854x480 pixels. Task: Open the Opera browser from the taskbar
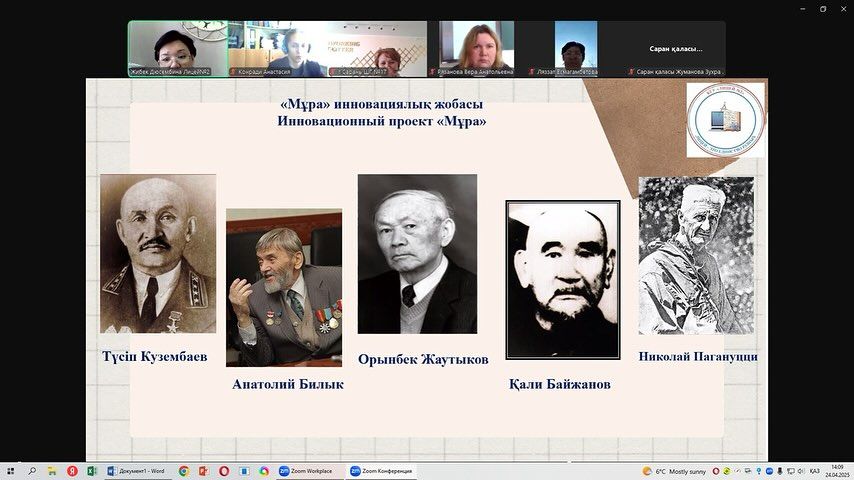point(224,471)
